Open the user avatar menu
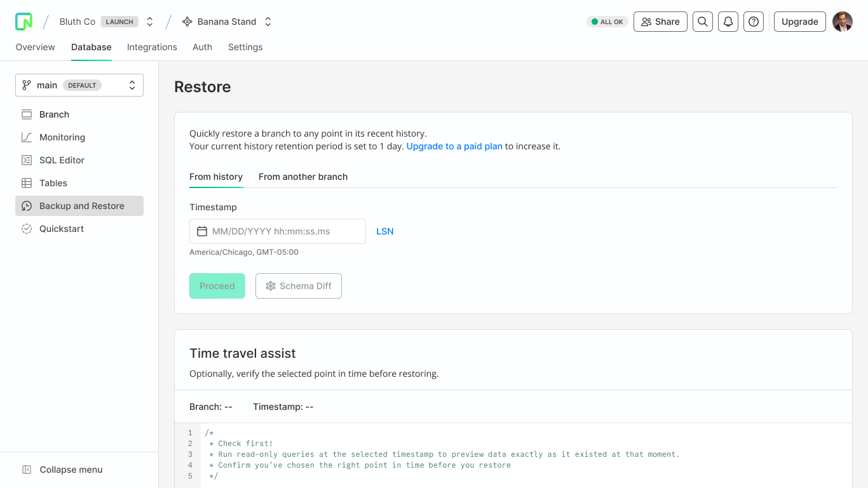 point(842,22)
